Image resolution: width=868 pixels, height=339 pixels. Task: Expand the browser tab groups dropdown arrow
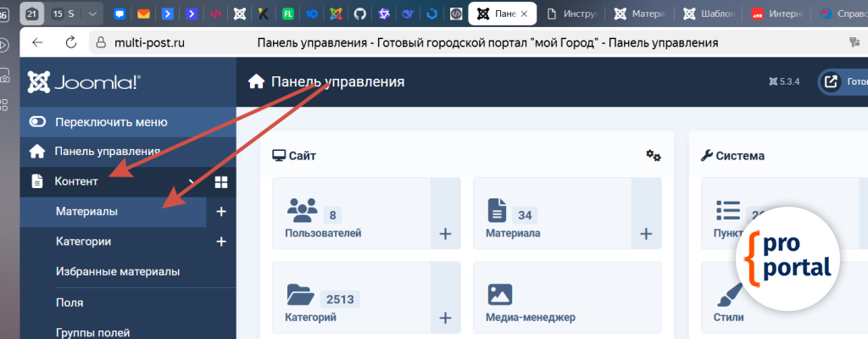point(92,14)
